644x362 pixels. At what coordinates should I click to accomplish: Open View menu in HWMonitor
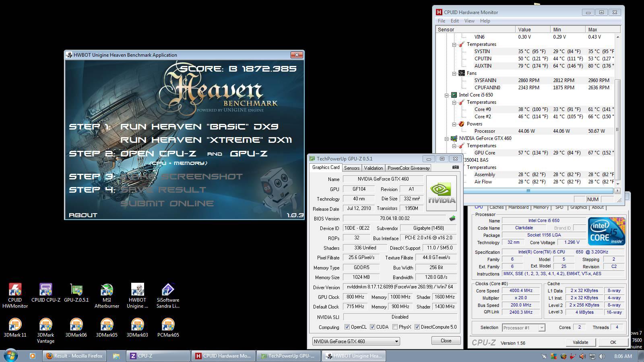469,21
